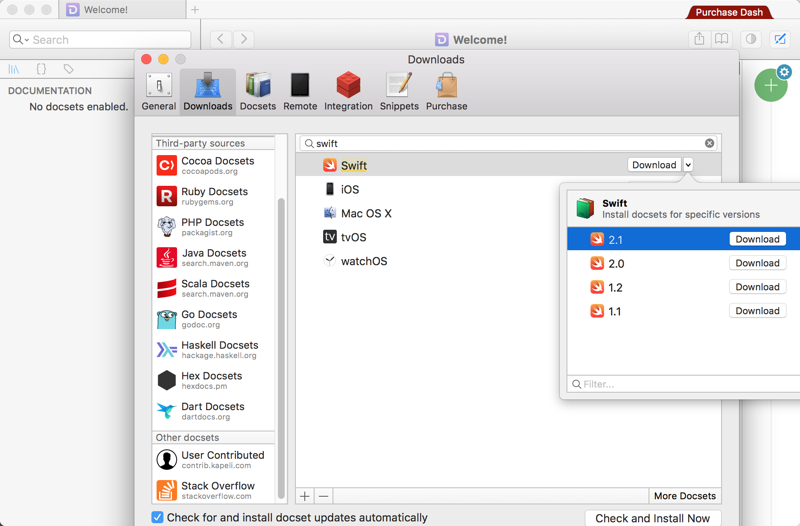
Task: Click Purchase Dash banner
Action: [729, 12]
